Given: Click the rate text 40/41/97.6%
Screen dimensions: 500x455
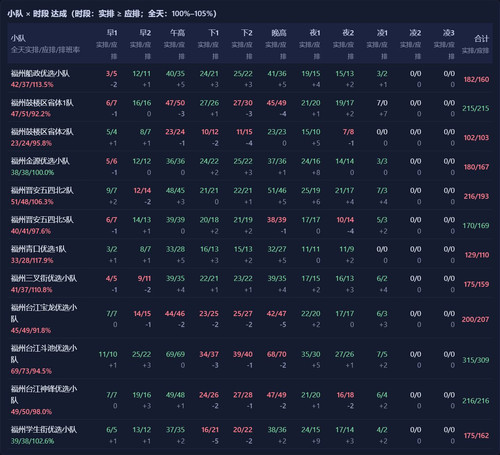Looking at the screenshot, I should pyautogui.click(x=31, y=231).
